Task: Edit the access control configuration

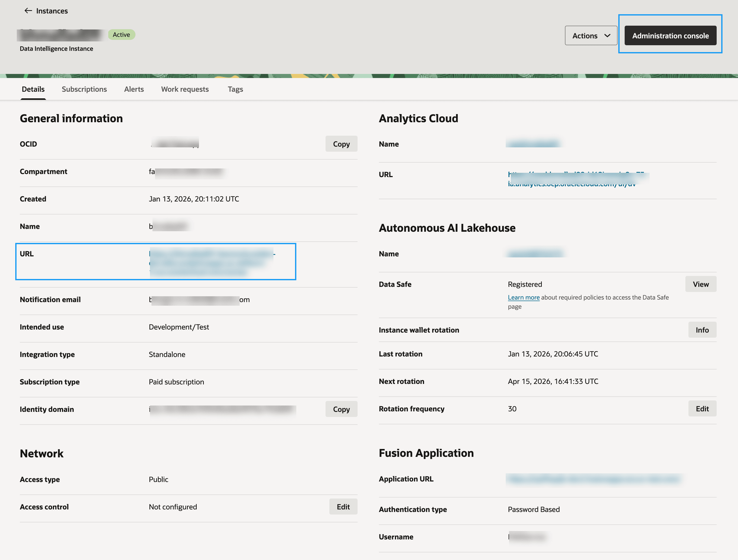Action: point(343,507)
